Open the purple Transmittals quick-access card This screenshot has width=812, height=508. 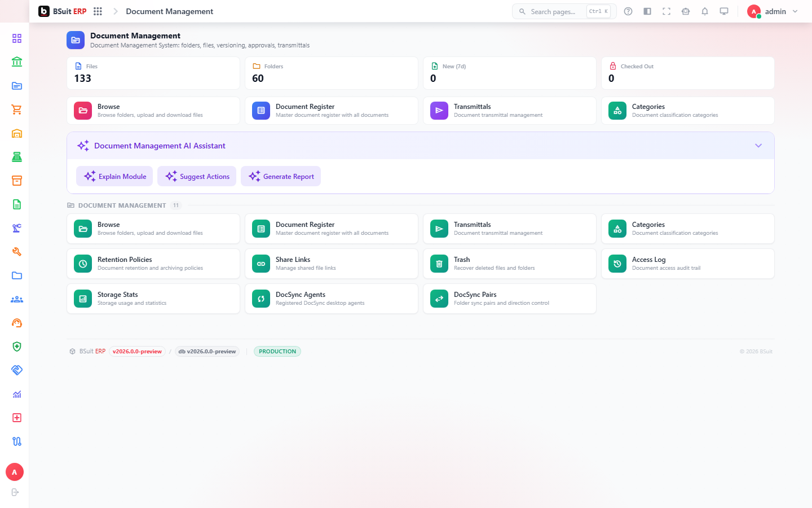pos(510,111)
